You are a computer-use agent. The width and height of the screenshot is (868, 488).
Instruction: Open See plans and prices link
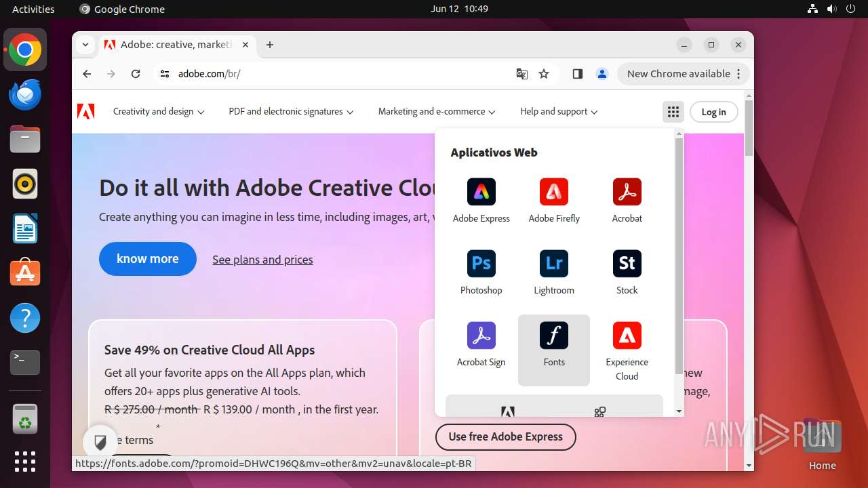[262, 260]
